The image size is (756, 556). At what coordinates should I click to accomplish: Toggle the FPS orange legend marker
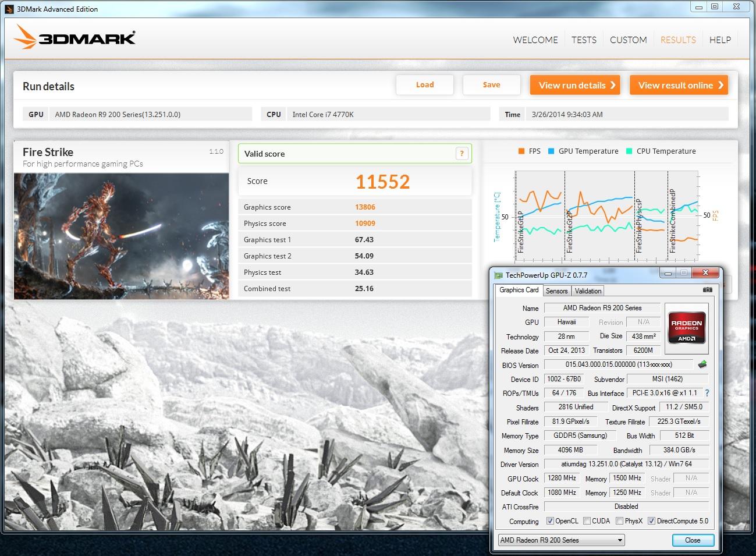click(x=521, y=151)
